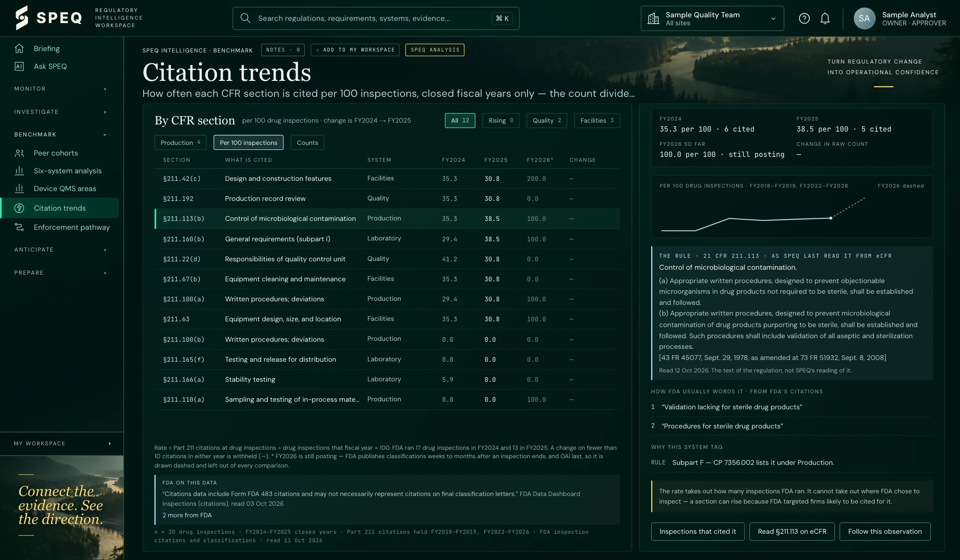Switch to Per 100 inspections view
The height and width of the screenshot is (560, 960).
click(248, 143)
